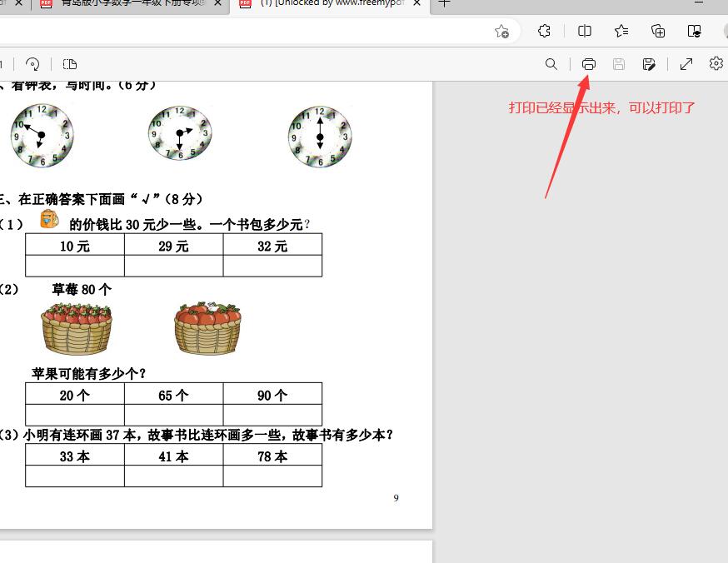
Task: Click the empty answer cell under 29 元
Action: 173,266
